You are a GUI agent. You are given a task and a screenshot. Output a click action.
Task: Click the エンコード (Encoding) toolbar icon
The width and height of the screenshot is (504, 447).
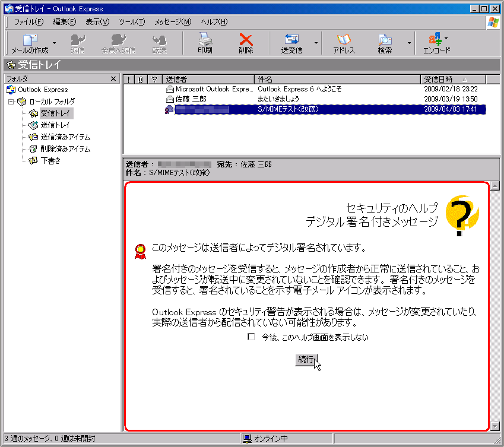436,43
